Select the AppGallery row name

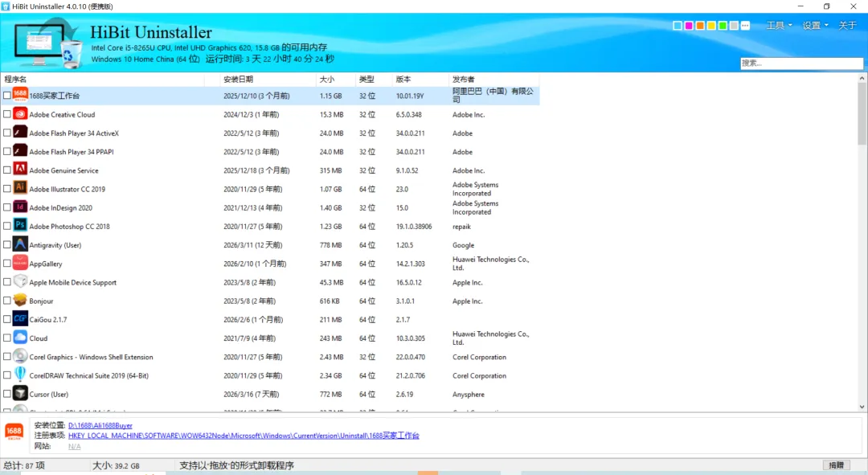coord(45,264)
